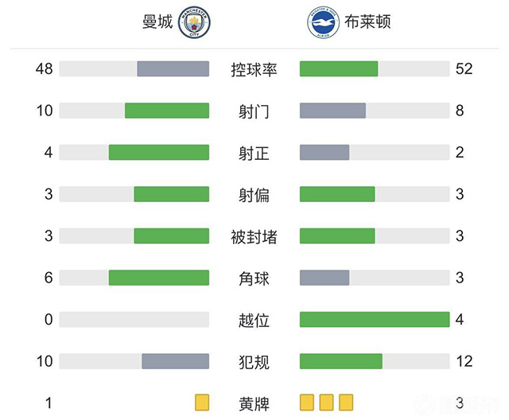Click Manchester City's green 角球 corners bar
The image size is (509, 420).
pyautogui.click(x=159, y=278)
